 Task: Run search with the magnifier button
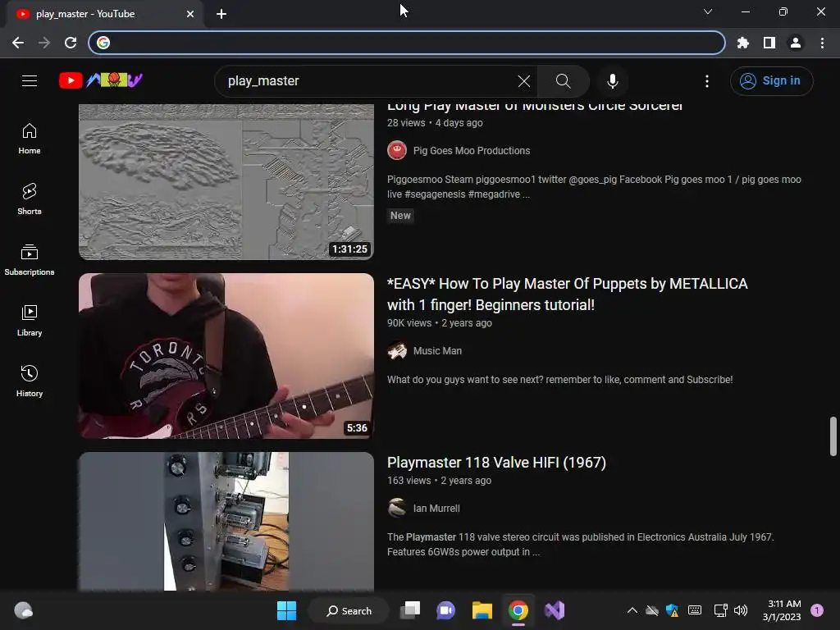[x=563, y=81]
